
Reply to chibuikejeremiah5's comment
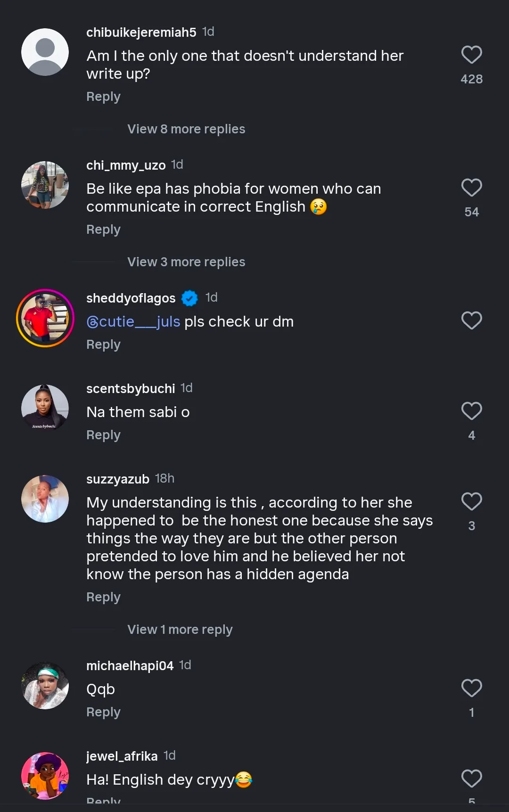(103, 97)
